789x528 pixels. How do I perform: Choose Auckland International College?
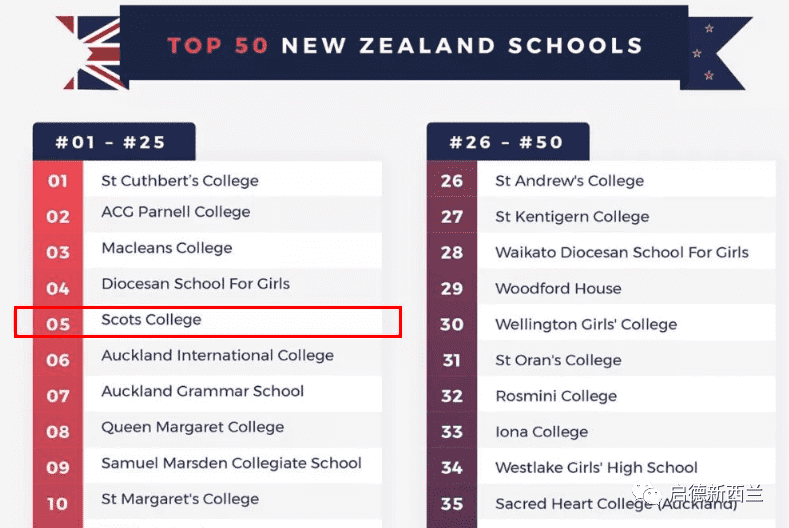point(217,356)
